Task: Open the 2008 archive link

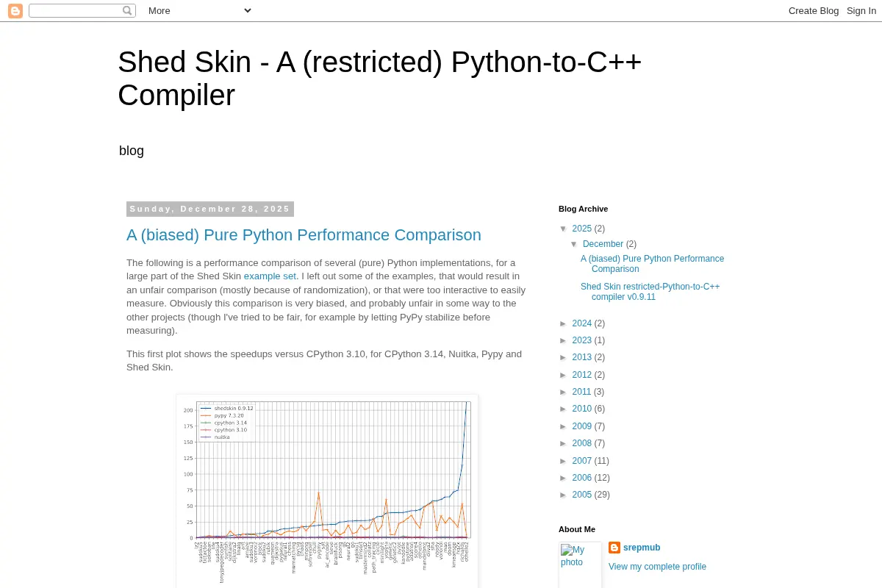Action: [582, 443]
